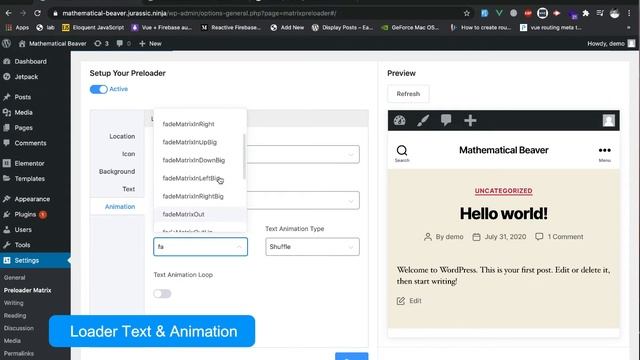640x360 pixels.
Task: Click preview customize brush icon
Action: 423,120
